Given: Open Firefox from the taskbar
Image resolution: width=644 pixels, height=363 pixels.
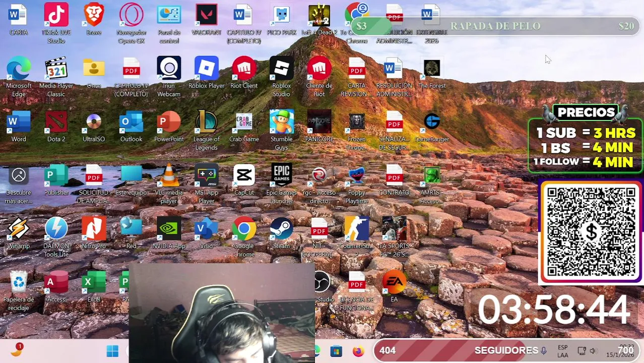Looking at the screenshot, I should coord(358,351).
